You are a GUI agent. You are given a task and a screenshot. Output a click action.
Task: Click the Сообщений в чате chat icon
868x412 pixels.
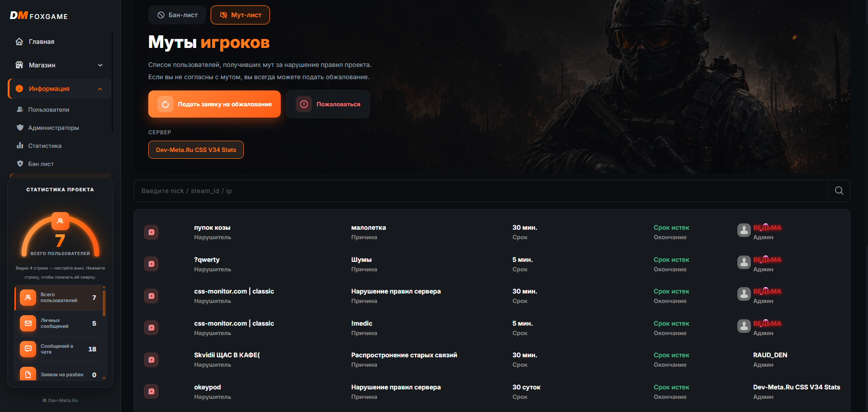click(28, 349)
